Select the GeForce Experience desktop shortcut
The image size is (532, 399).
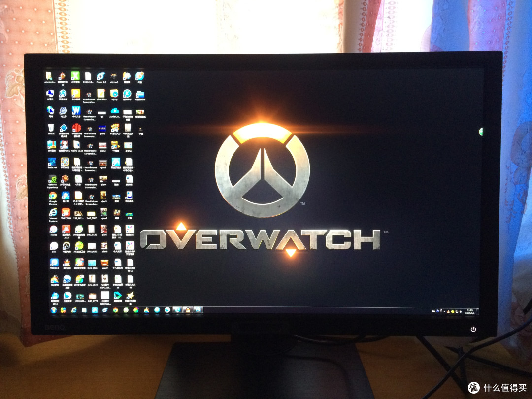[52, 181]
